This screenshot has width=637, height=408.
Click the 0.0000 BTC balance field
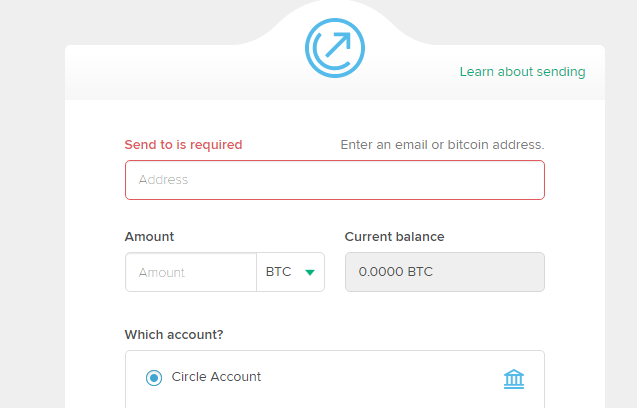[x=445, y=272]
